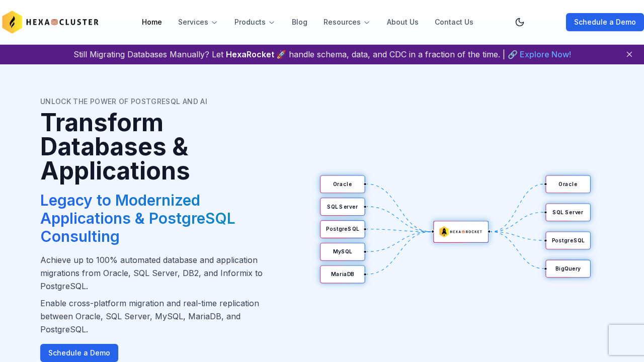Select the source MySQL node
644x362 pixels.
coord(343,252)
